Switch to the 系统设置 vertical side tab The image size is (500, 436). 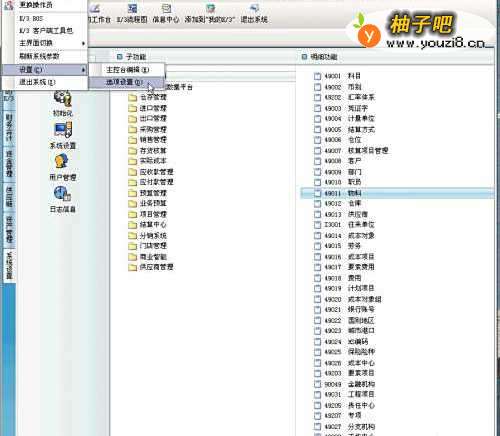(x=9, y=265)
